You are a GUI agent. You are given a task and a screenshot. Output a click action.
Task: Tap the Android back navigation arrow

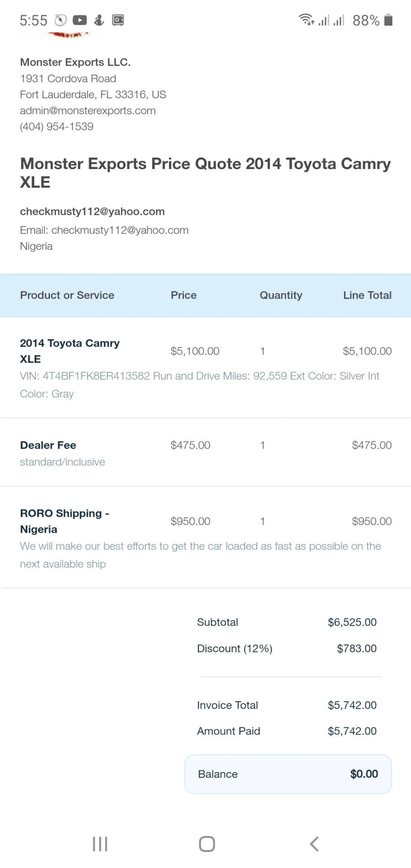(314, 844)
